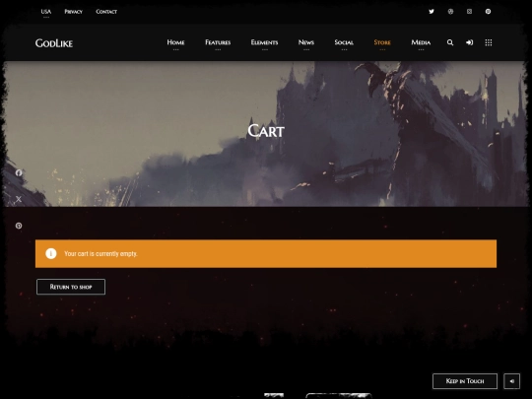
Task: Open the Contact link
Action: tap(106, 12)
